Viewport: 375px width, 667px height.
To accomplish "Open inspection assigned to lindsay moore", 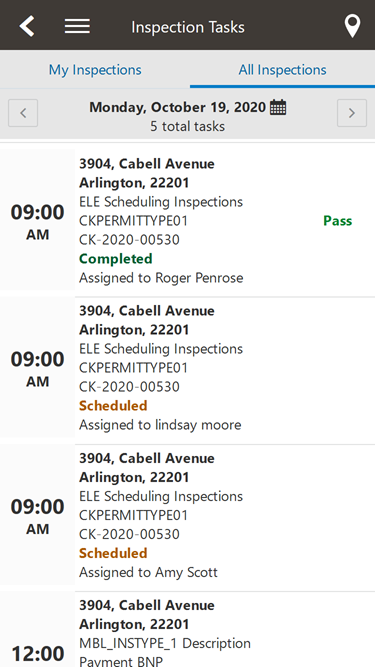I will pos(188,368).
